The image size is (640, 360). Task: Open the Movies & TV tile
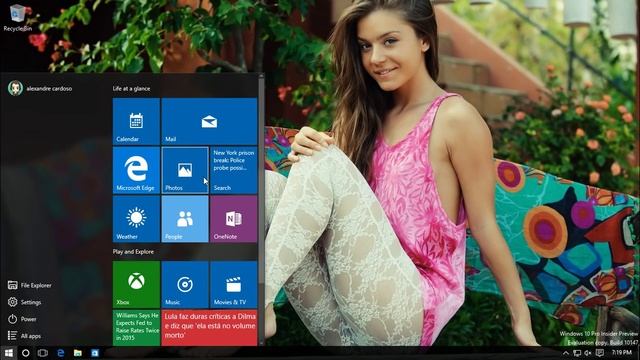pos(234,284)
